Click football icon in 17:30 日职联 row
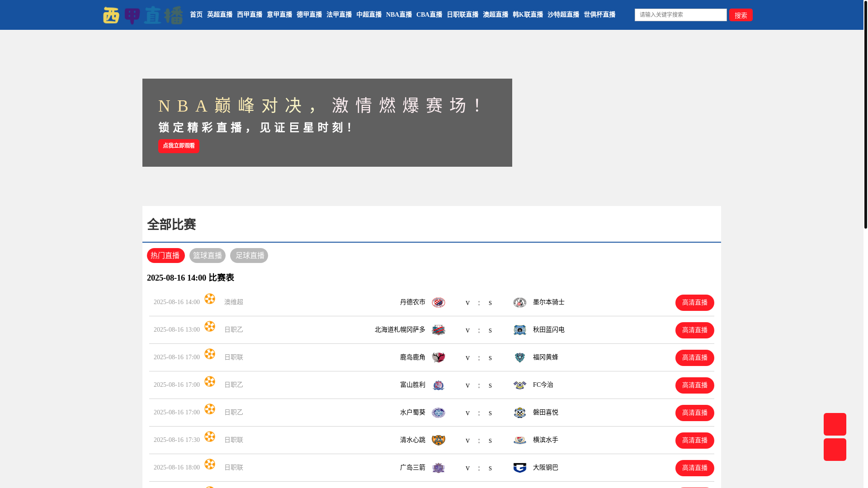The width and height of the screenshot is (868, 488). [210, 436]
